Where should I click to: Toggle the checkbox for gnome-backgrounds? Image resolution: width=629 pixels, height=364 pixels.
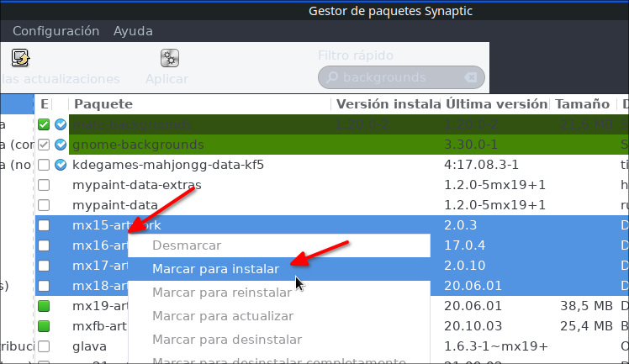[44, 145]
